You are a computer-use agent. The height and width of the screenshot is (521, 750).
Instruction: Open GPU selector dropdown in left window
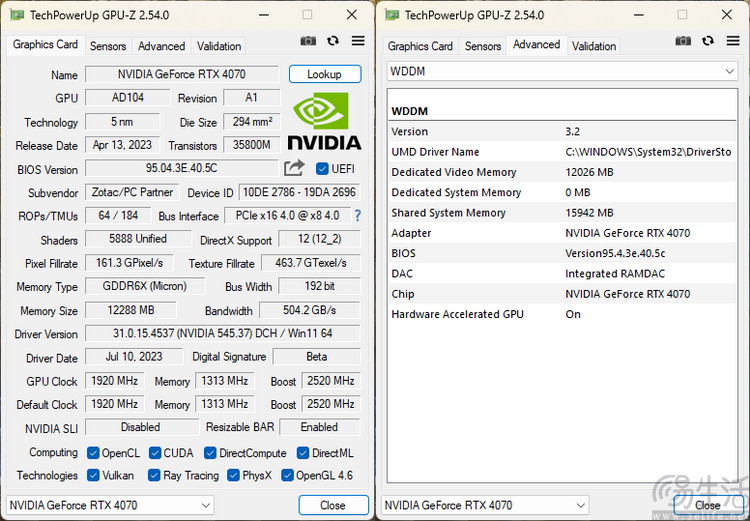coord(110,505)
